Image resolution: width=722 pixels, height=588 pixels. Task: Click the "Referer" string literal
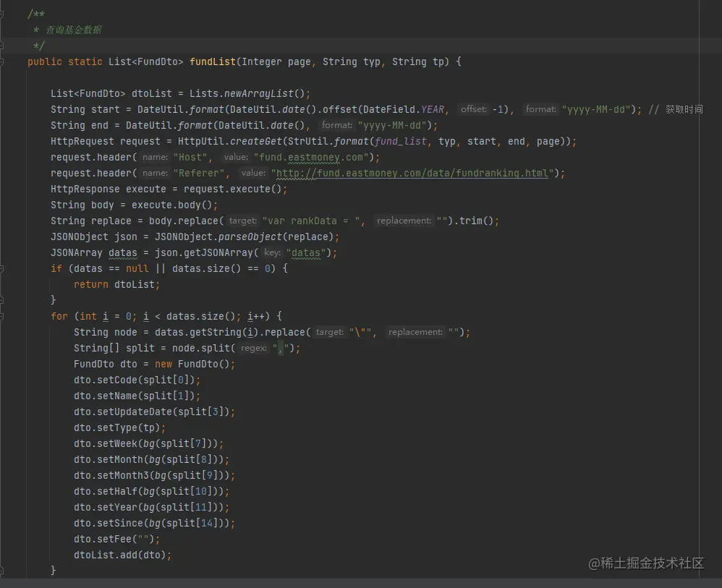pyautogui.click(x=198, y=173)
